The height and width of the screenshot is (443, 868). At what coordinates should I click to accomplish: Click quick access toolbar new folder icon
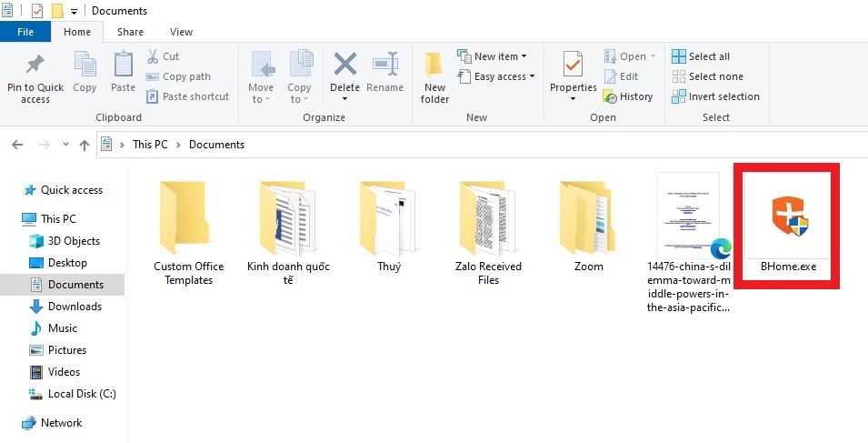tap(57, 11)
